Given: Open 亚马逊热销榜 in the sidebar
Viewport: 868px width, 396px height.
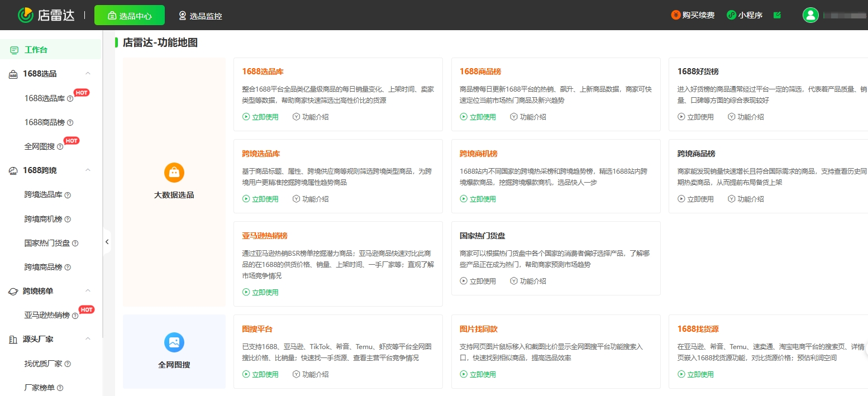Looking at the screenshot, I should tap(47, 316).
